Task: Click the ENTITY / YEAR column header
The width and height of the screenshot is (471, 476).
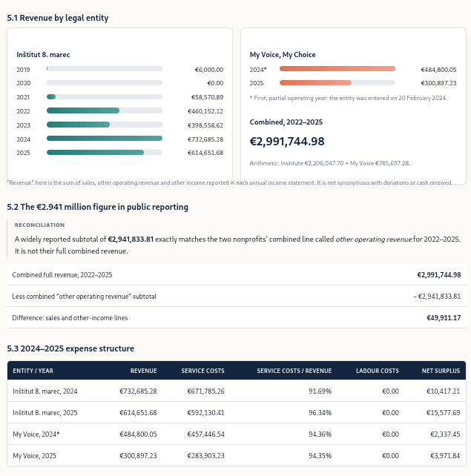Action: tap(33, 371)
